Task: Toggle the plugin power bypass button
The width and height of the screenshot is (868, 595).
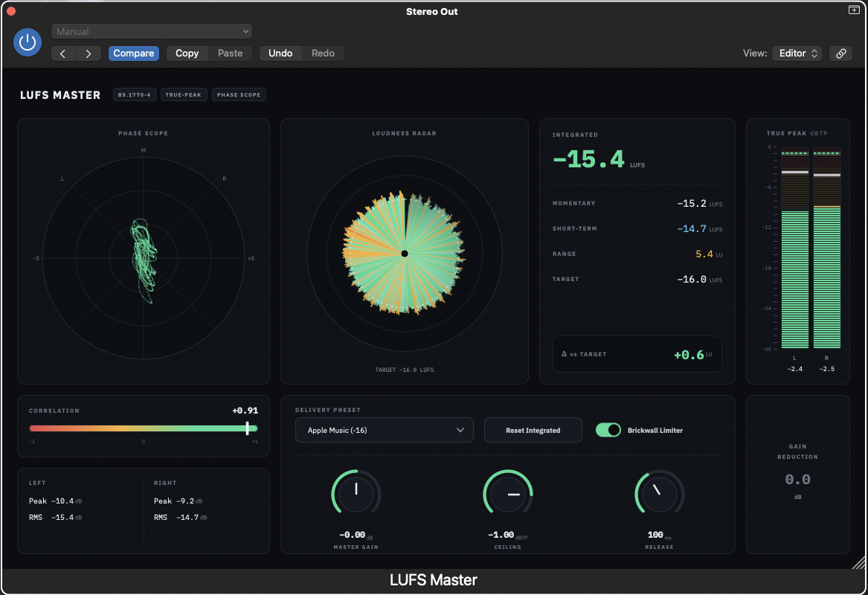Action: point(27,42)
